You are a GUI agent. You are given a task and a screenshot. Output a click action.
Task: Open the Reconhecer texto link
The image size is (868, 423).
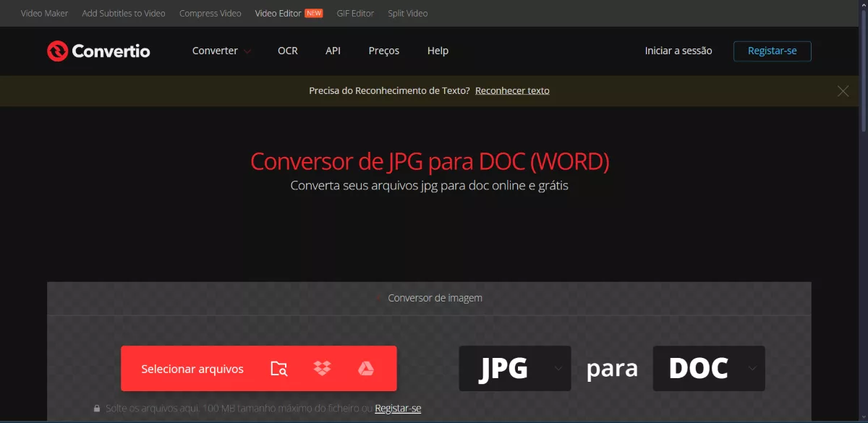(512, 90)
